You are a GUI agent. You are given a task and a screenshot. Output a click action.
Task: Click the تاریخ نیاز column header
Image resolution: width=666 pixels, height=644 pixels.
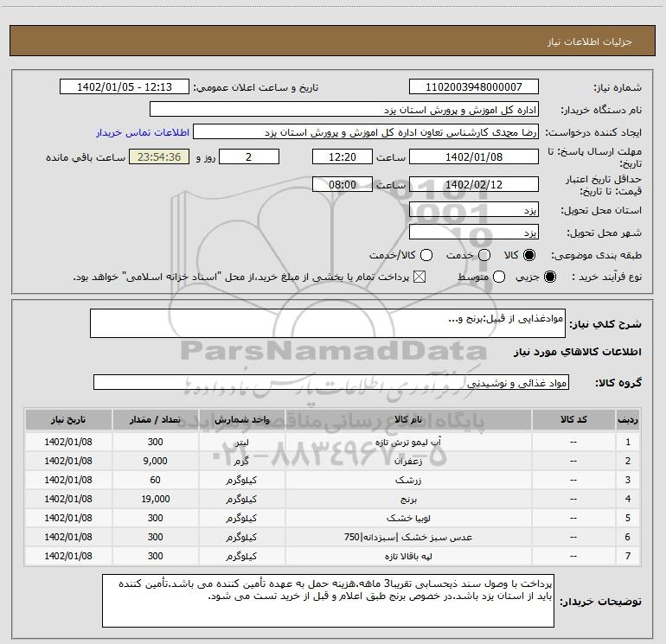pyautogui.click(x=68, y=419)
